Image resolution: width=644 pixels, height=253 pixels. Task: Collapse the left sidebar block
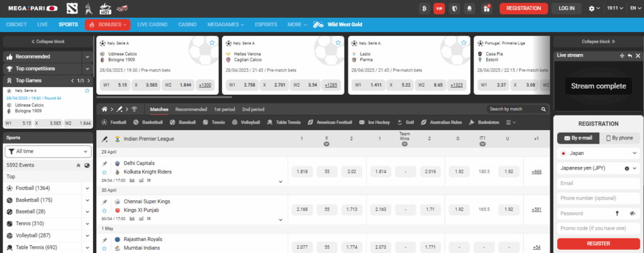tap(48, 41)
